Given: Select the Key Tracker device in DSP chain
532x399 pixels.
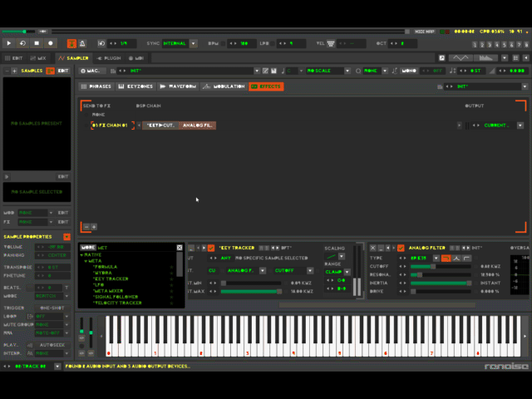Looking at the screenshot, I should click(x=160, y=126).
